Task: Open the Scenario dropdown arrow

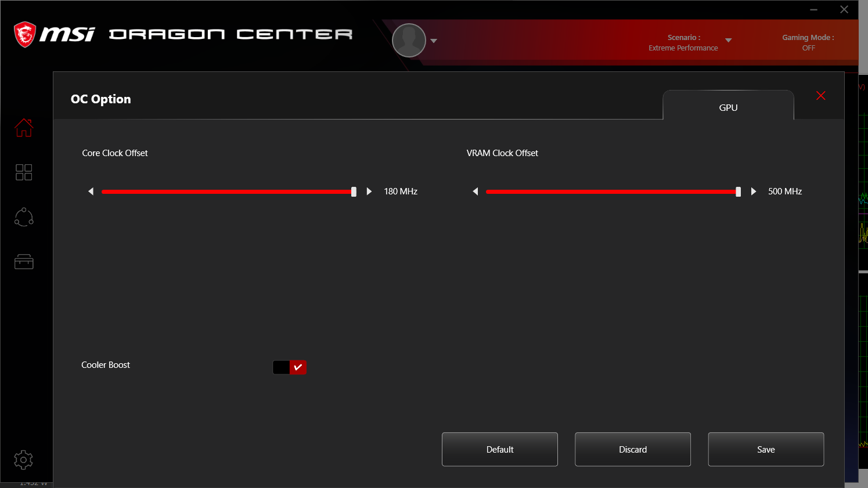Action: (x=729, y=41)
